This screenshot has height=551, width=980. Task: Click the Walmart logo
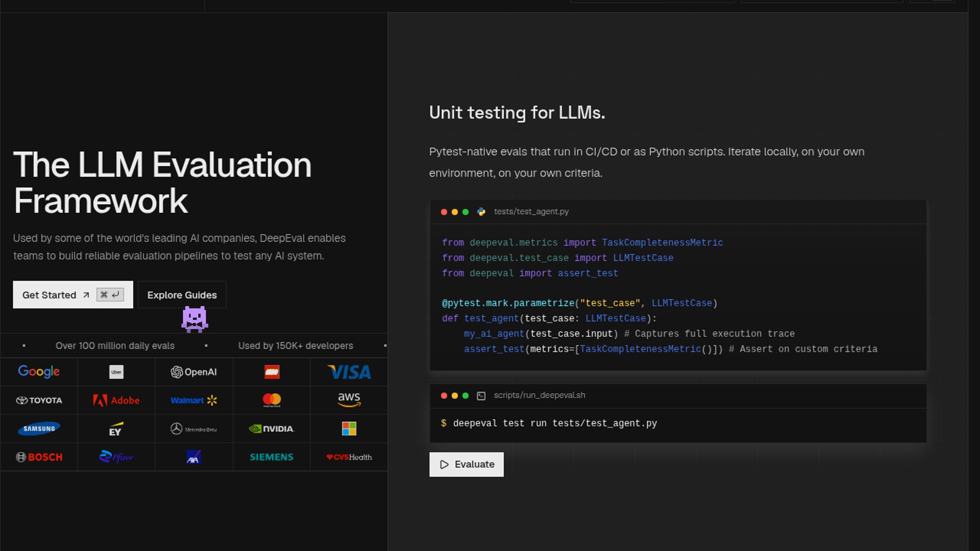click(x=194, y=400)
